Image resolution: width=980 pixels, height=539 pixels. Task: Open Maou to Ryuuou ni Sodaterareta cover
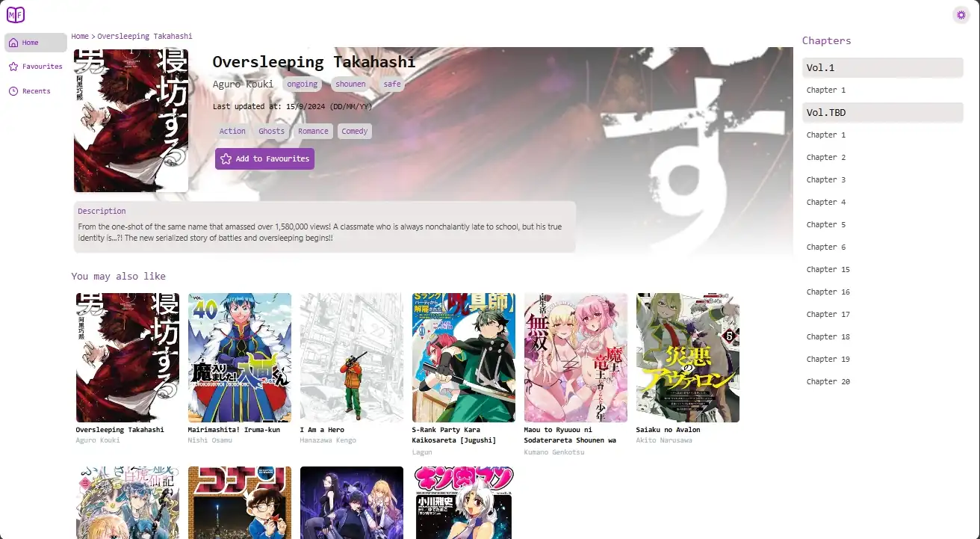(576, 357)
